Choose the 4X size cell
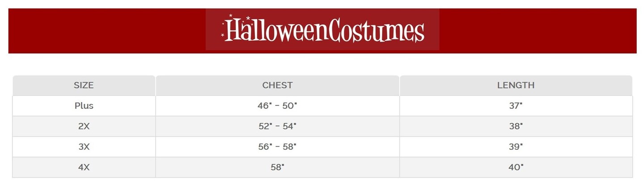The width and height of the screenshot is (644, 190). pyautogui.click(x=84, y=167)
